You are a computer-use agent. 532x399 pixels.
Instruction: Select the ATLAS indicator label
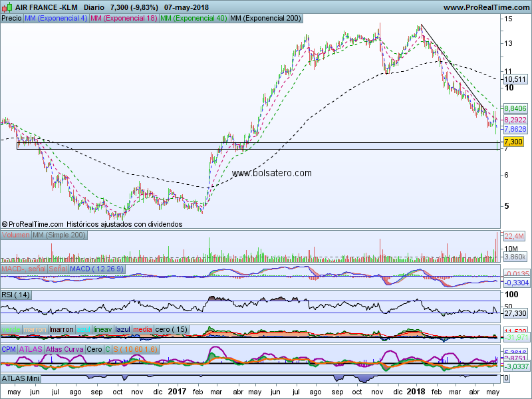tap(31, 350)
